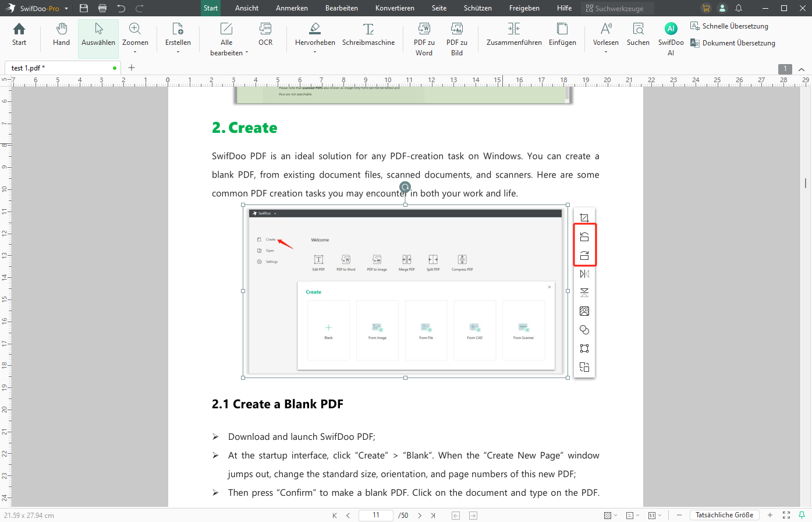Image resolution: width=812 pixels, height=522 pixels.
Task: Click the replace image icon
Action: tap(584, 311)
